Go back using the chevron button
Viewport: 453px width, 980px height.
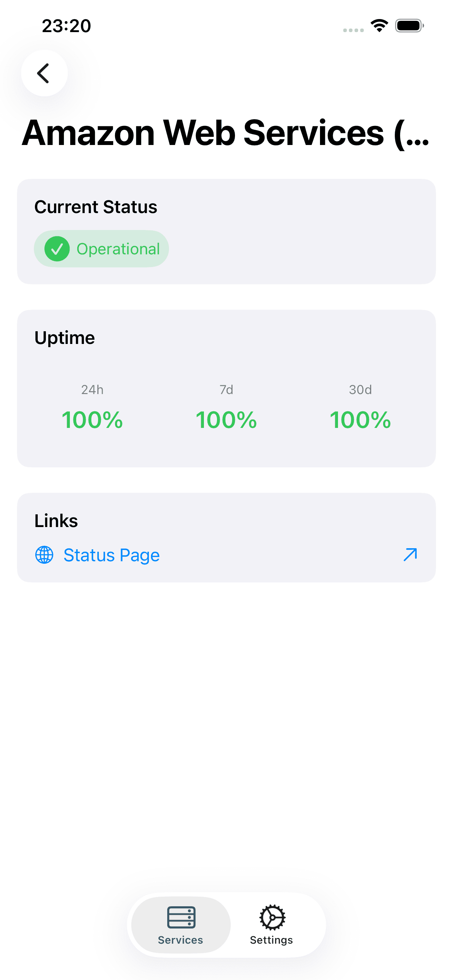[x=44, y=73]
